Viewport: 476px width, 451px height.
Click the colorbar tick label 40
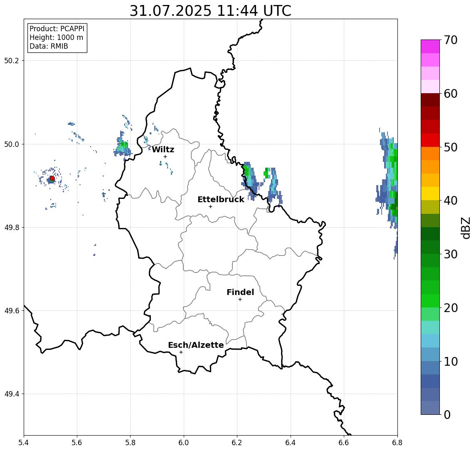click(x=451, y=200)
